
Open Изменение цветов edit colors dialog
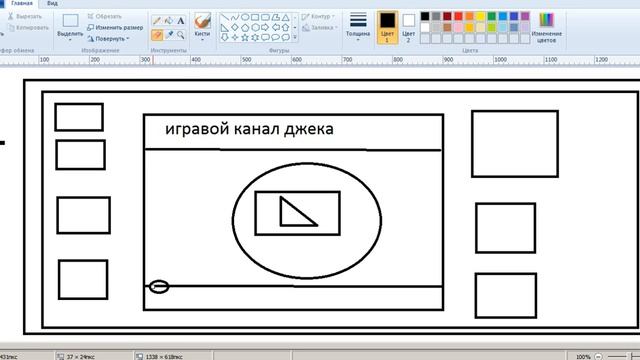pos(547,27)
